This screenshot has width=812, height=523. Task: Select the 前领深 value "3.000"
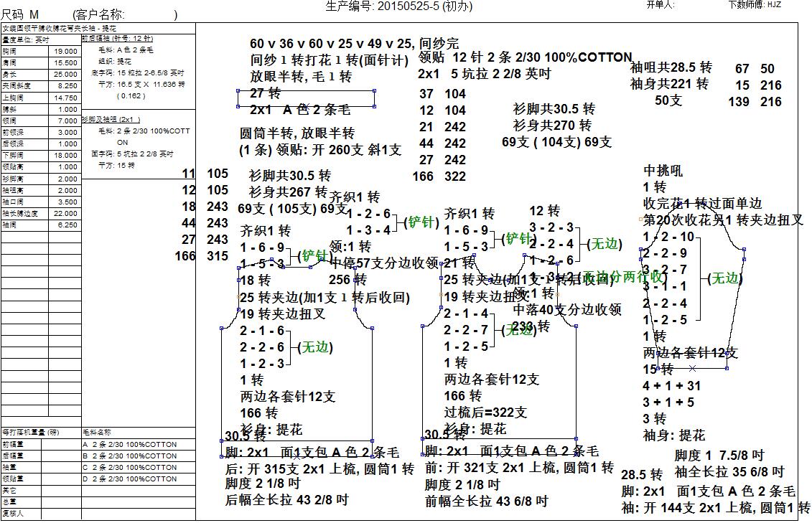click(67, 133)
